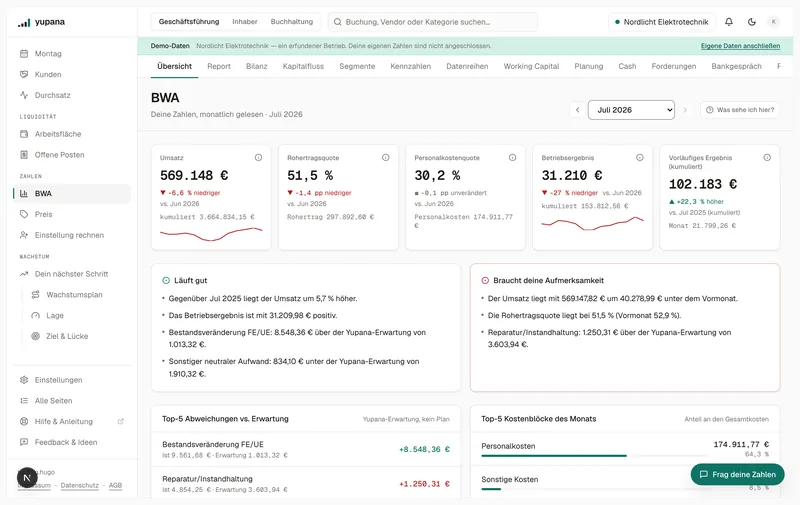This screenshot has height=505, width=800.
Task: Select the Bankgespräch tab
Action: tap(736, 66)
